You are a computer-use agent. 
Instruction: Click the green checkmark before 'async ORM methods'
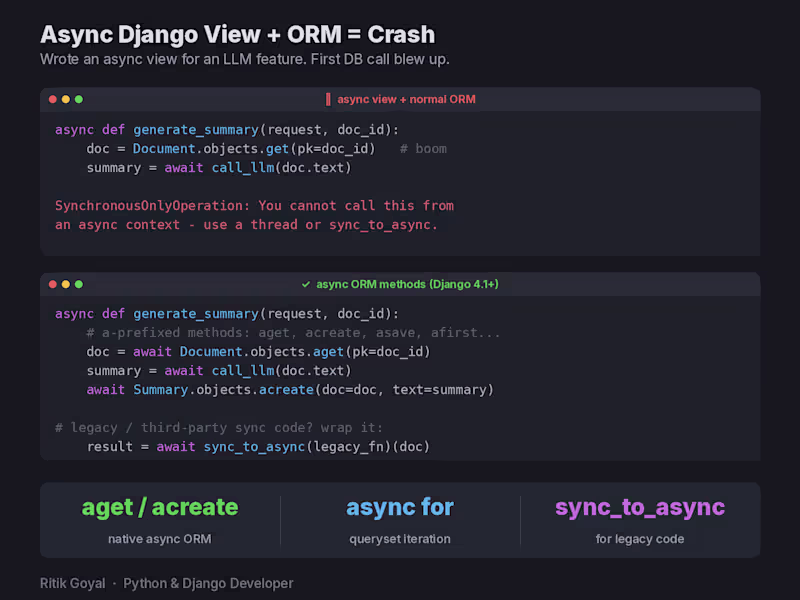306,284
